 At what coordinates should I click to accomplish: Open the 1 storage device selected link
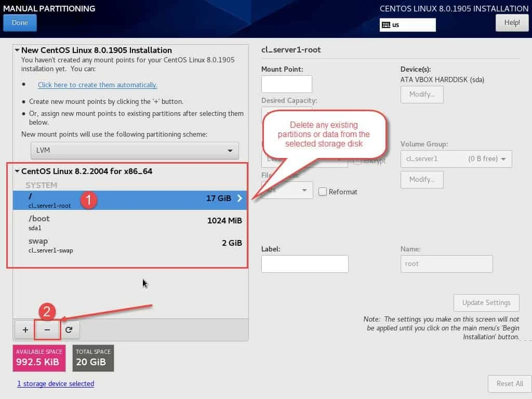point(56,383)
